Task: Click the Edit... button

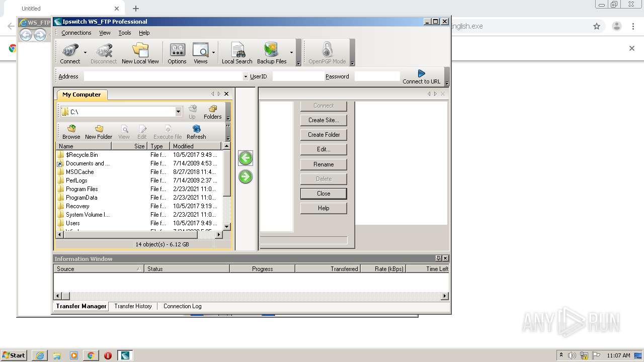Action: point(324,149)
